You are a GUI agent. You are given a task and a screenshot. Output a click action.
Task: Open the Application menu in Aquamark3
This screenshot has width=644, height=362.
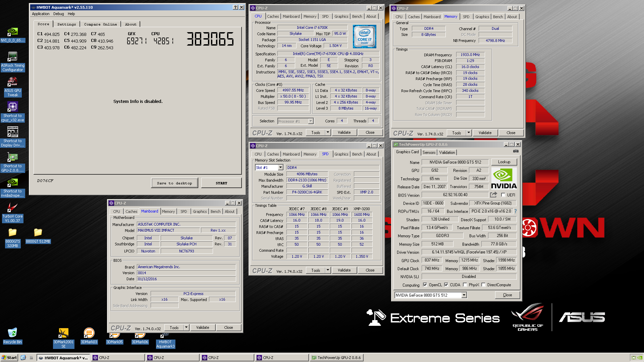point(41,14)
